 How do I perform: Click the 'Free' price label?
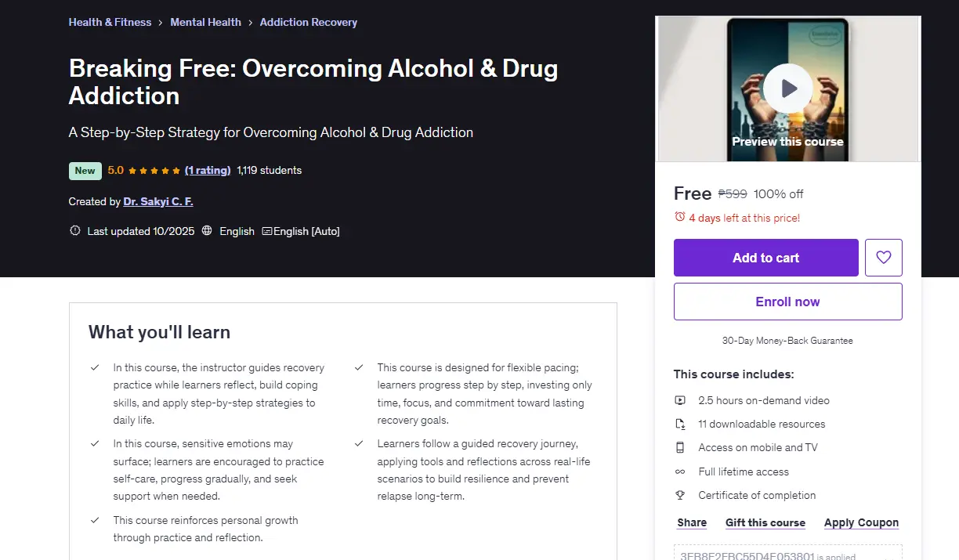tap(693, 193)
